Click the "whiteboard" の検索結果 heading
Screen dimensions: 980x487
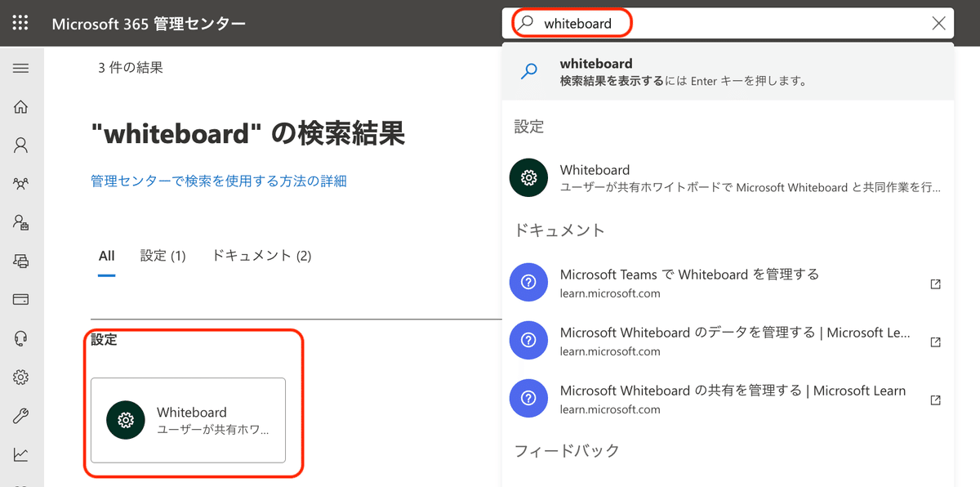pyautogui.click(x=248, y=132)
